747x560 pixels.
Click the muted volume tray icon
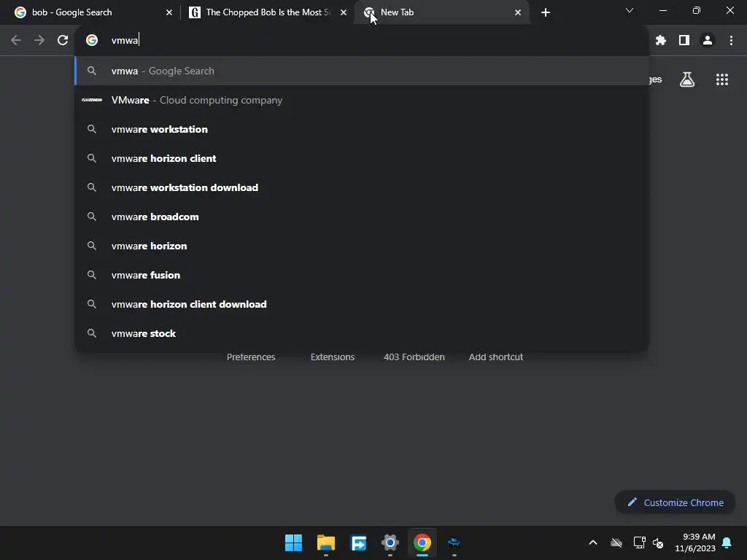tap(658, 542)
